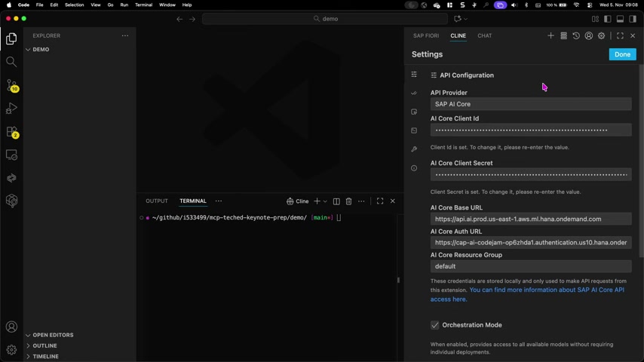Open the Search view in activity bar
This screenshot has height=362, width=644.
pyautogui.click(x=11, y=62)
